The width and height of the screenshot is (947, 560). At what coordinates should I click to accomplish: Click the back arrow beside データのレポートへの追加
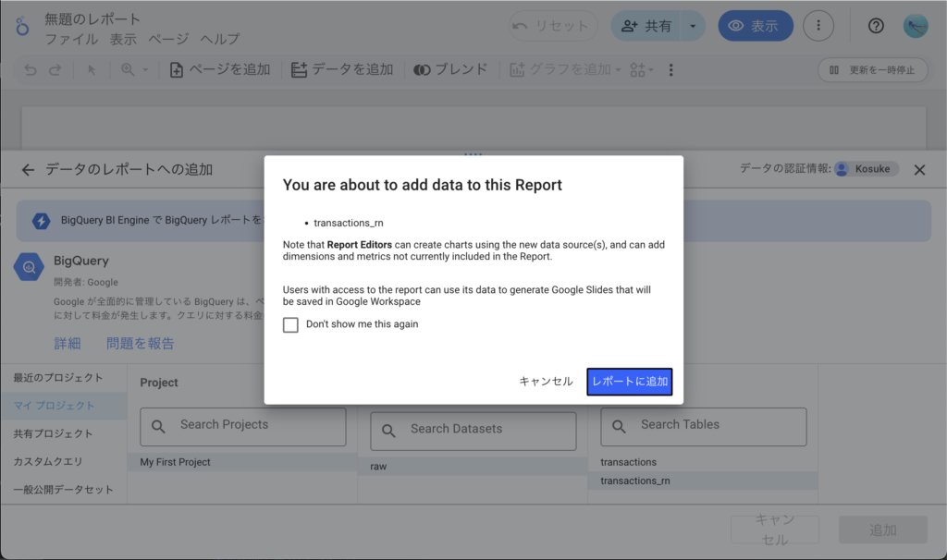pos(28,169)
